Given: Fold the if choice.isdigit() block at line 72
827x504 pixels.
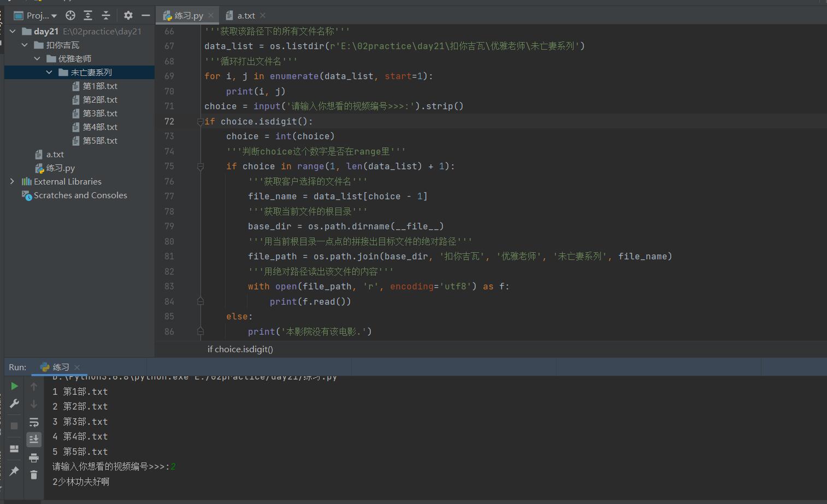Looking at the screenshot, I should (200, 122).
